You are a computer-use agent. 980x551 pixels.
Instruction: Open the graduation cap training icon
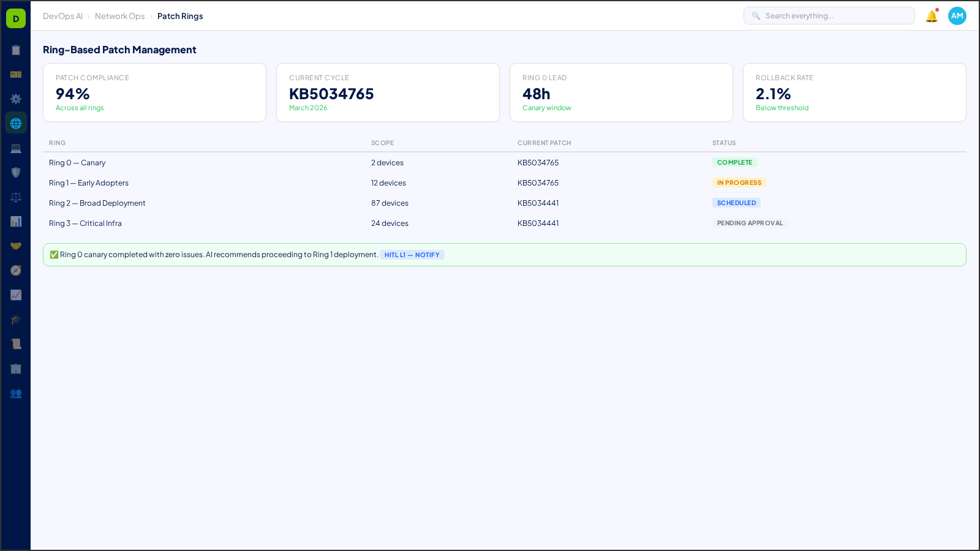(x=16, y=319)
